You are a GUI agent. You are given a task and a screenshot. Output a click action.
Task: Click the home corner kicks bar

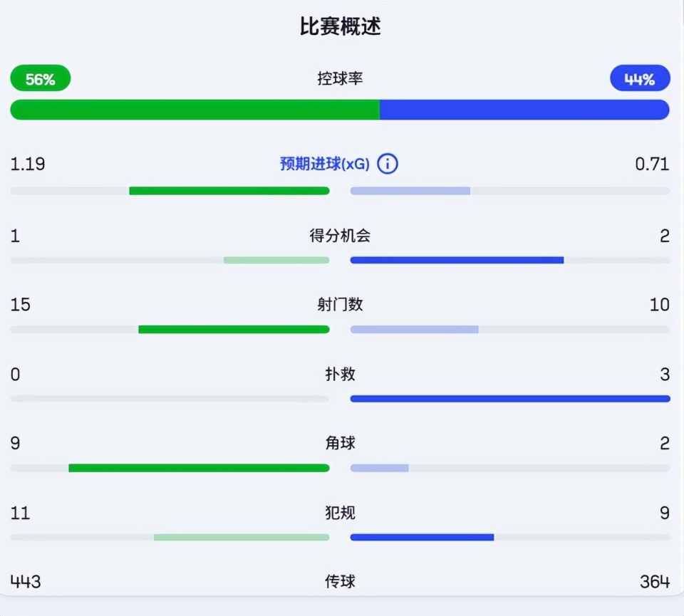tap(197, 468)
